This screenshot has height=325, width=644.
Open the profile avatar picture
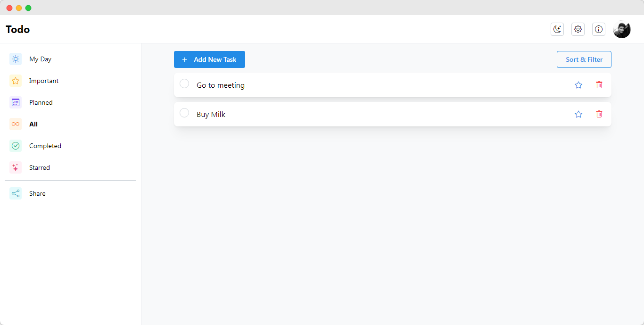tap(622, 29)
